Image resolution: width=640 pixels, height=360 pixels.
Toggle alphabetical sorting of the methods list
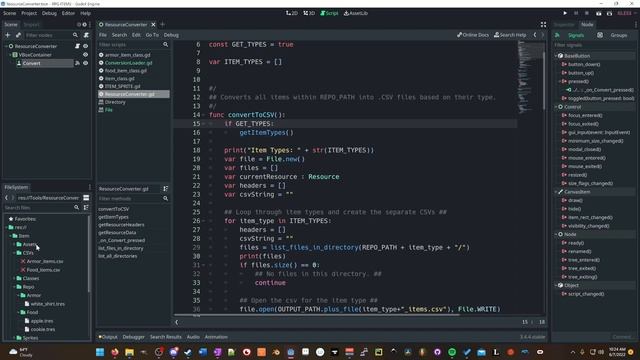(165, 189)
